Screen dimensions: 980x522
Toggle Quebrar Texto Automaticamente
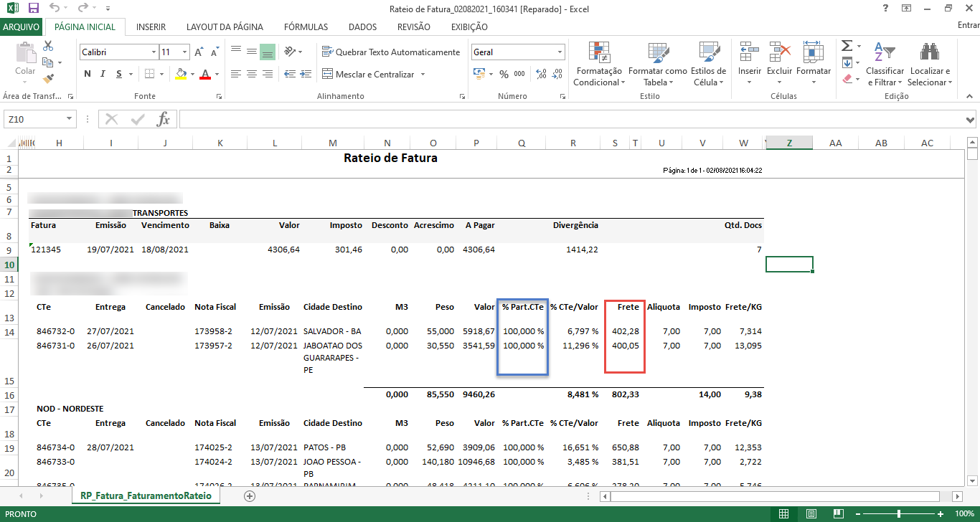coord(391,52)
